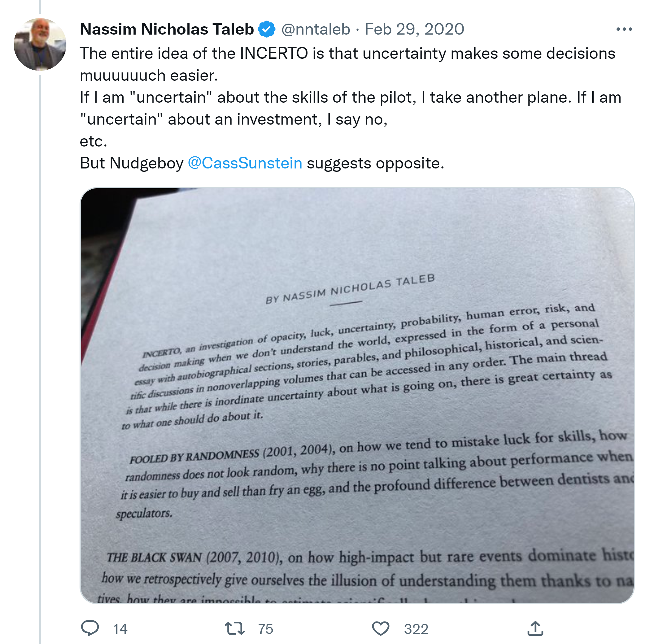Click the @nntaleb handle
Screen dimensions: 646x644
[316, 29]
